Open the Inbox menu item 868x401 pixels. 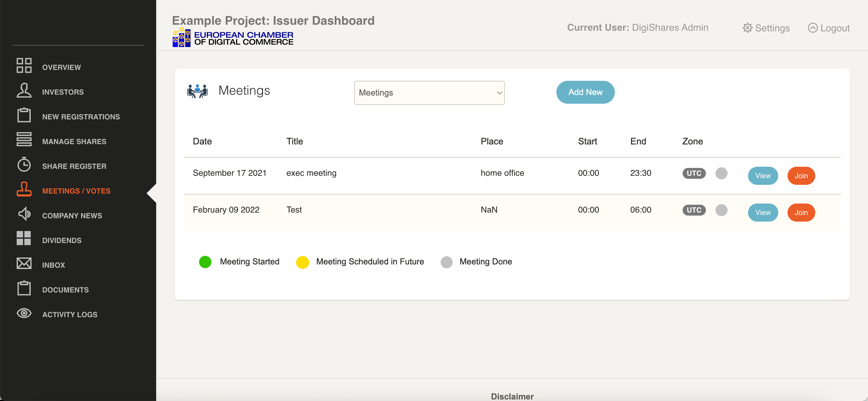54,265
